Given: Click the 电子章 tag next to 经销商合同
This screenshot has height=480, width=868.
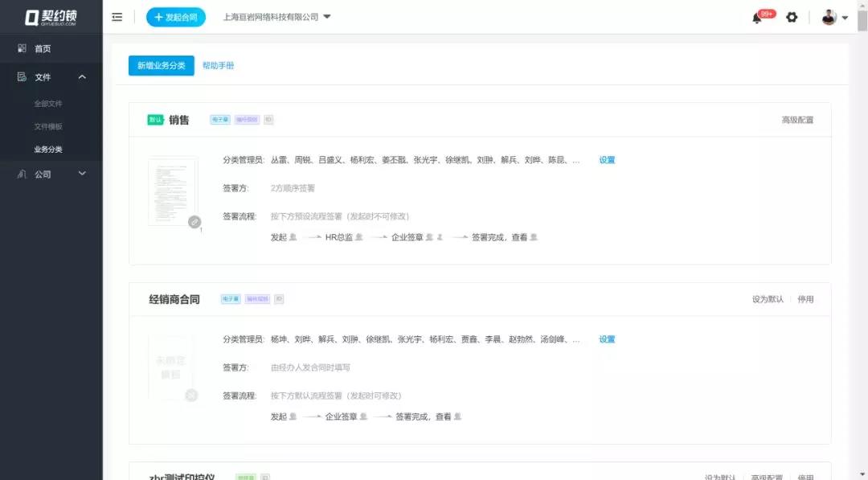Looking at the screenshot, I should point(231,299).
